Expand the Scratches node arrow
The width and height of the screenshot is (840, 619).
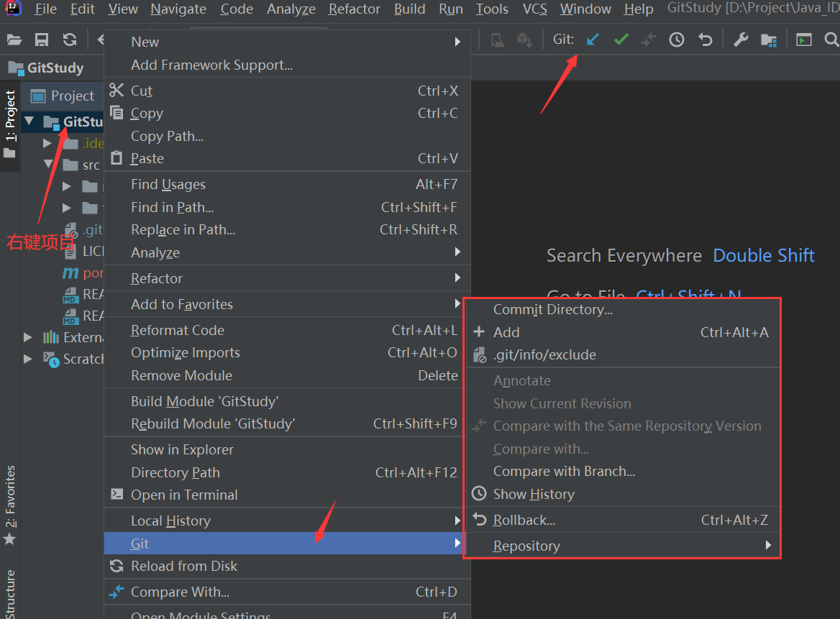pyautogui.click(x=28, y=358)
